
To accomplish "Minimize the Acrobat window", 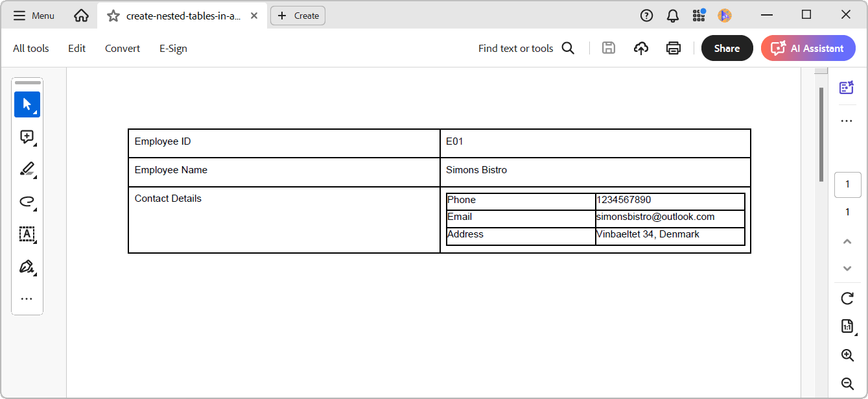I will tap(768, 15).
